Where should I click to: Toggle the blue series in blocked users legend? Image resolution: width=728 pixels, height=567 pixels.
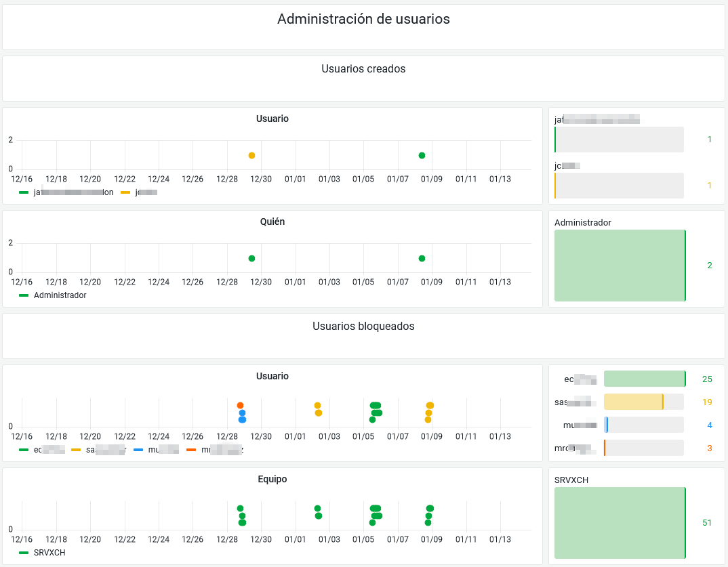point(157,449)
